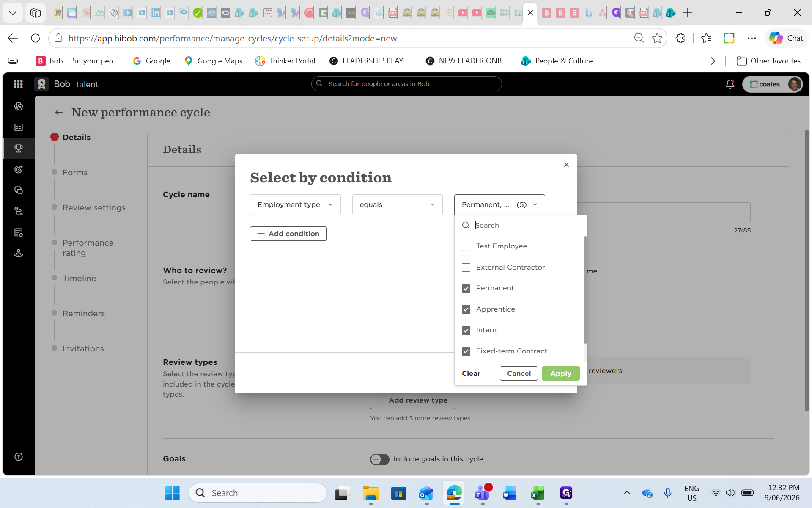Click Add condition button

click(288, 234)
